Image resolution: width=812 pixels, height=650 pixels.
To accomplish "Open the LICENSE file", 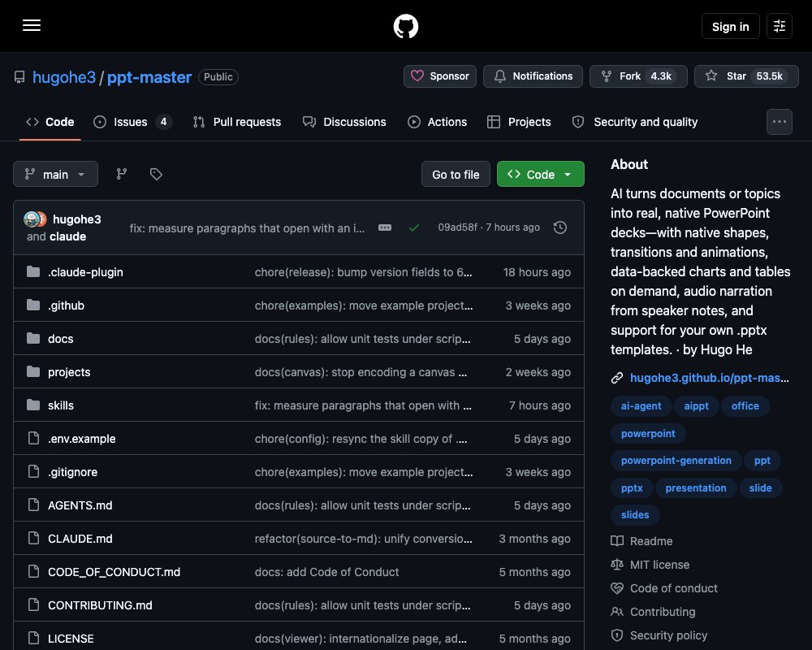I will coord(71,639).
